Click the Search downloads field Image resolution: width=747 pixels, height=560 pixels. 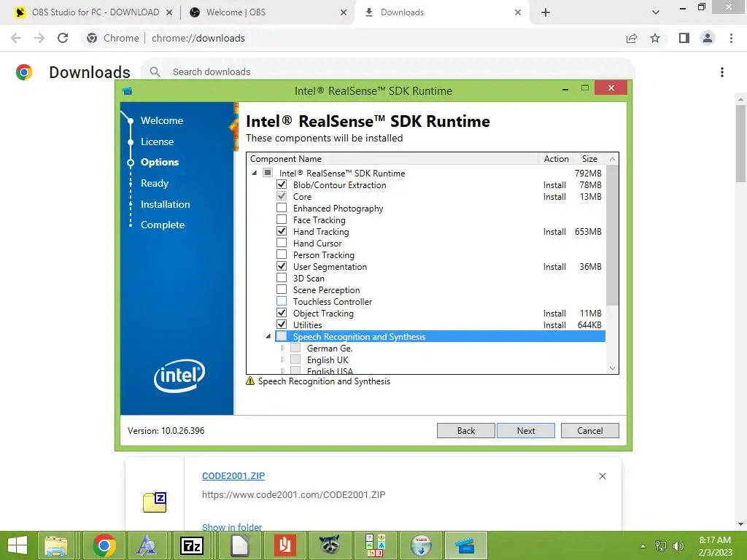(x=387, y=72)
